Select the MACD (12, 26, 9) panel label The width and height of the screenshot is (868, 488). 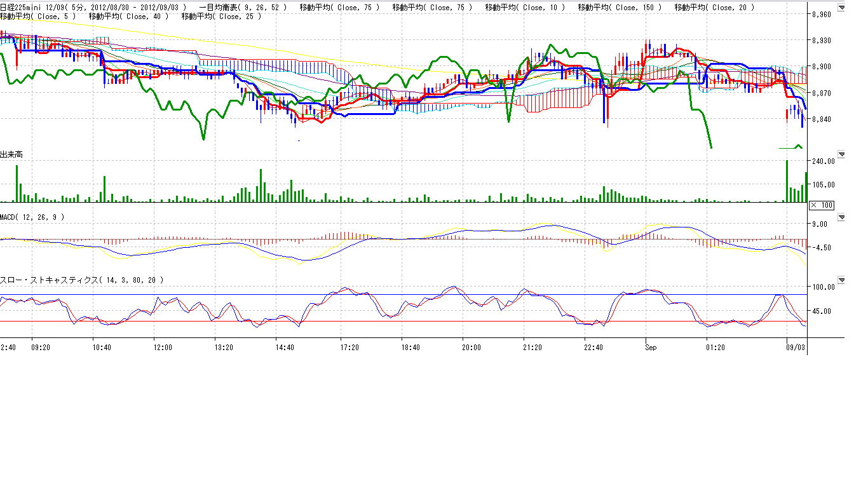(x=32, y=217)
